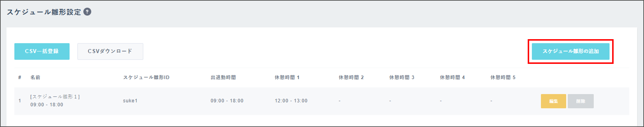The height and width of the screenshot is (127, 644).
Task: Click the # column header
Action: pos(19,77)
